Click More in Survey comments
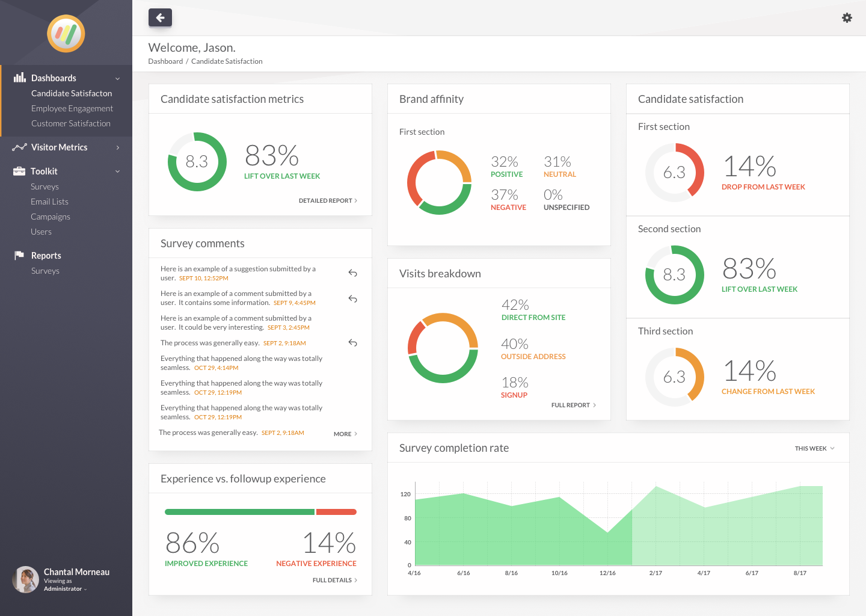 [x=345, y=434]
